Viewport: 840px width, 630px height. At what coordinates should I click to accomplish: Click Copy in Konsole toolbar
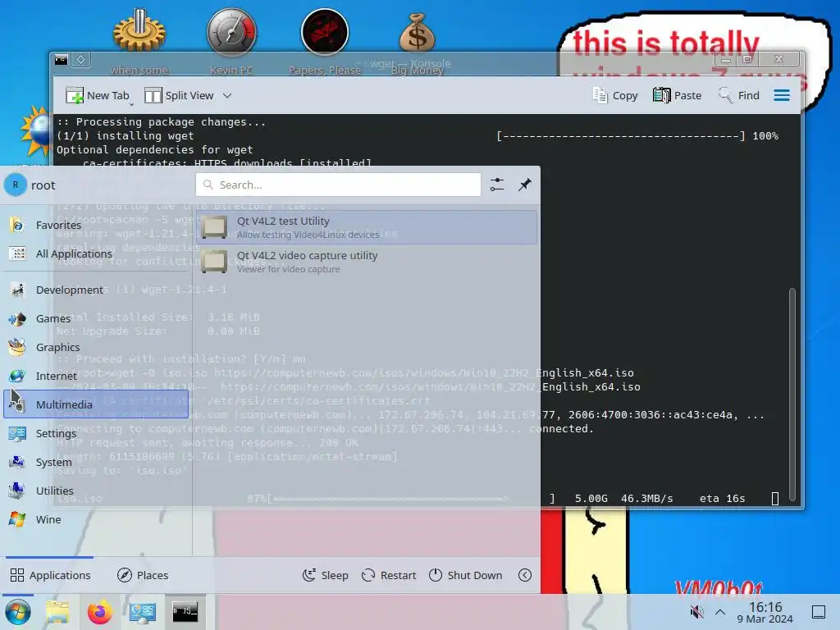click(x=615, y=95)
